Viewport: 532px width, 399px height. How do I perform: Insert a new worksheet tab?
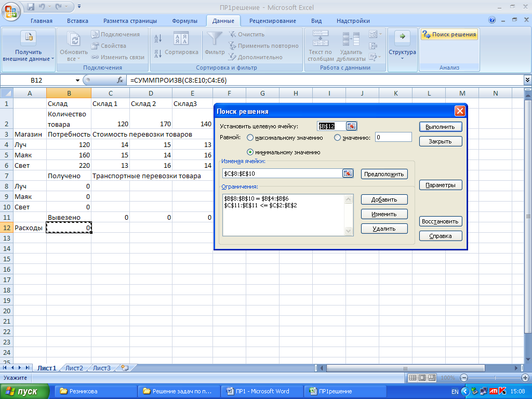pyautogui.click(x=125, y=368)
